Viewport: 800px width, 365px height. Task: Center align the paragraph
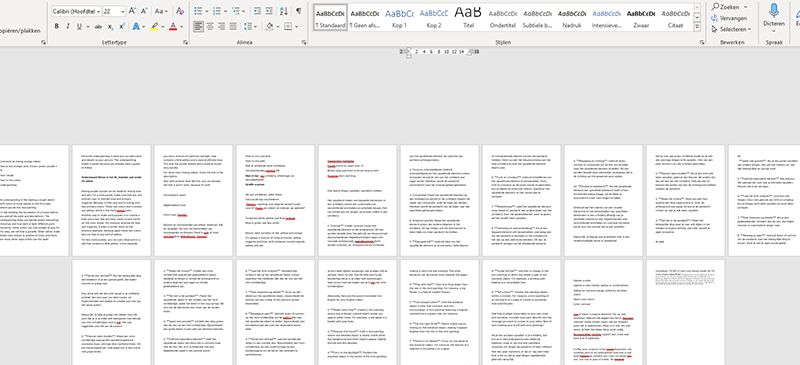210,26
